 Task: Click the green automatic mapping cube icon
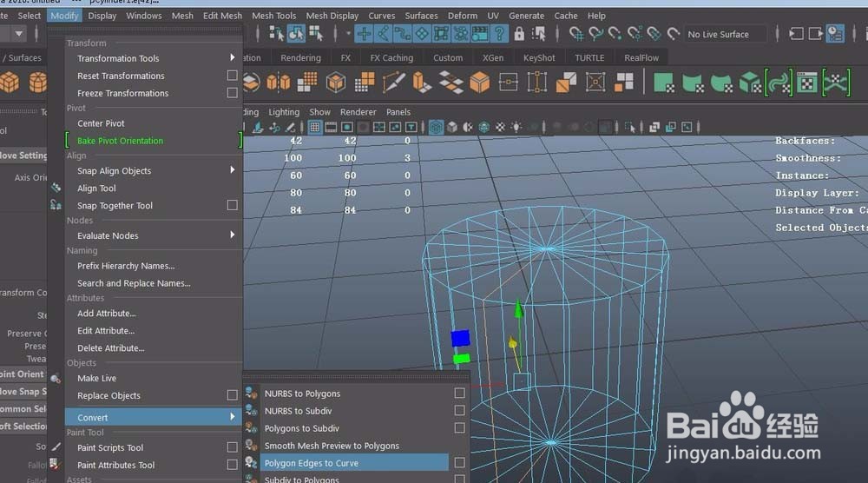pos(750,83)
